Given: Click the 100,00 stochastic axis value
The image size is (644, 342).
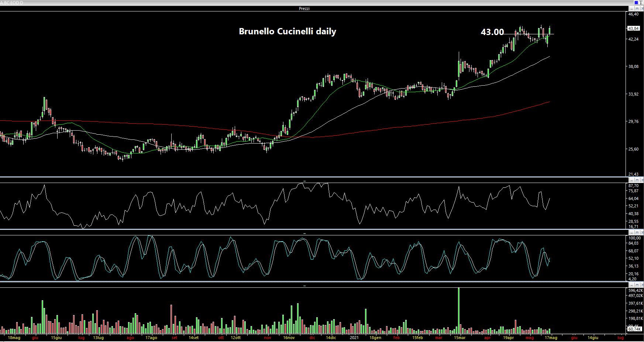Looking at the screenshot, I should click(634, 238).
